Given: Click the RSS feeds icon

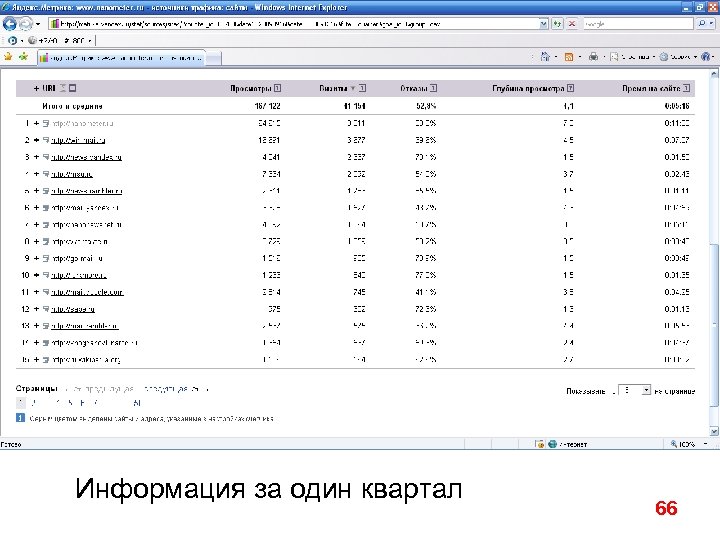Looking at the screenshot, I should coord(569,57).
